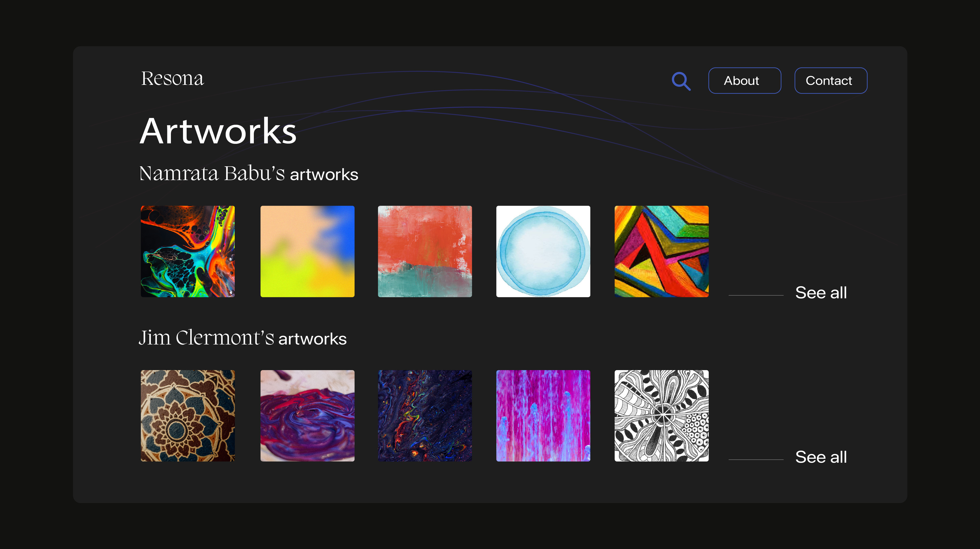Select the red and teal painted artwork

pyautogui.click(x=424, y=251)
